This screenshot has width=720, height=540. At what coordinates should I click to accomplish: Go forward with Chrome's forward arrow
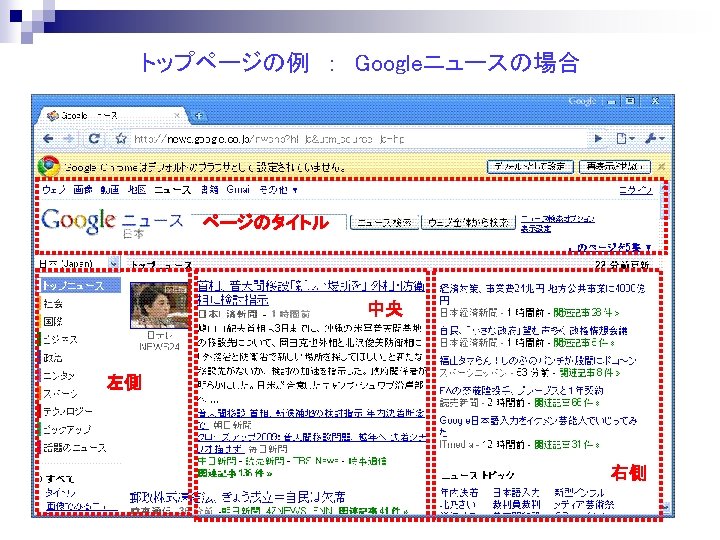68,138
